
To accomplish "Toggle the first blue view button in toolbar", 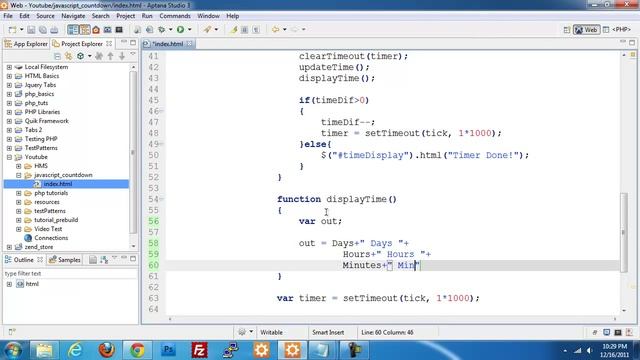I will tap(73, 30).
